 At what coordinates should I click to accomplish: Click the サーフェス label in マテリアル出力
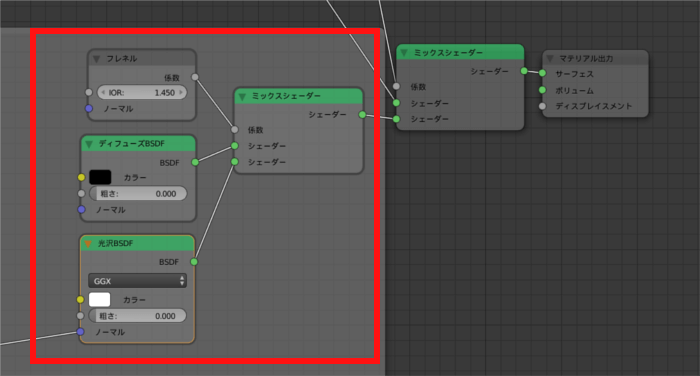pyautogui.click(x=575, y=74)
